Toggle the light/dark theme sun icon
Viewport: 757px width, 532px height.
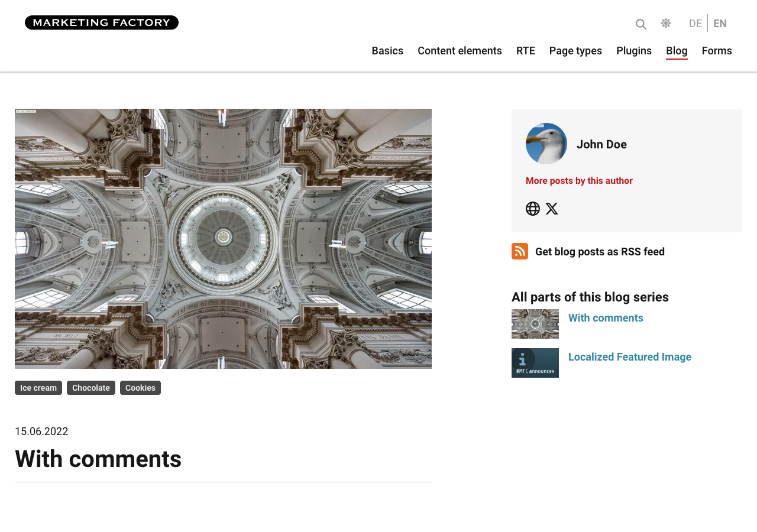click(666, 23)
